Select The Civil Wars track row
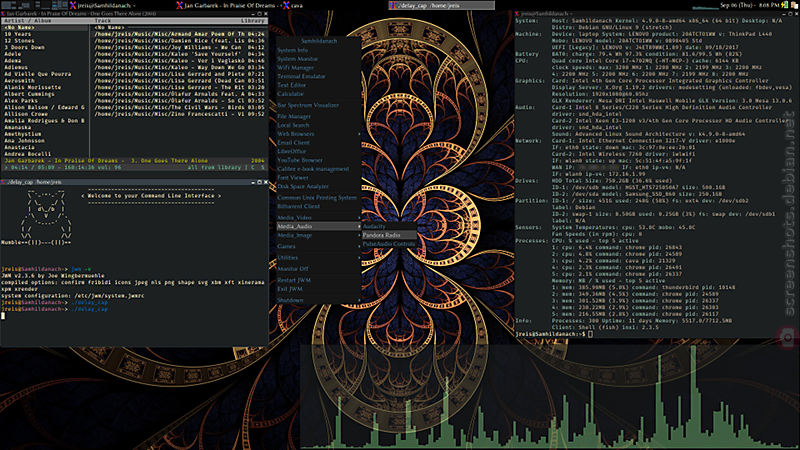Image resolution: width=800 pixels, height=450 pixels. [179, 107]
